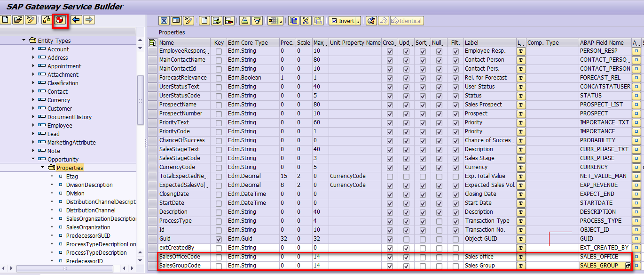The height and width of the screenshot is (275, 644).
Task: Click the left panel horizontal scrollbar thumb
Action: [x=65, y=268]
